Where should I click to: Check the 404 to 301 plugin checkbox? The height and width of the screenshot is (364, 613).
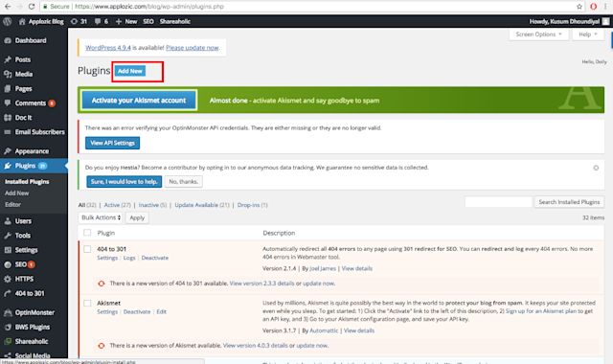point(87,249)
